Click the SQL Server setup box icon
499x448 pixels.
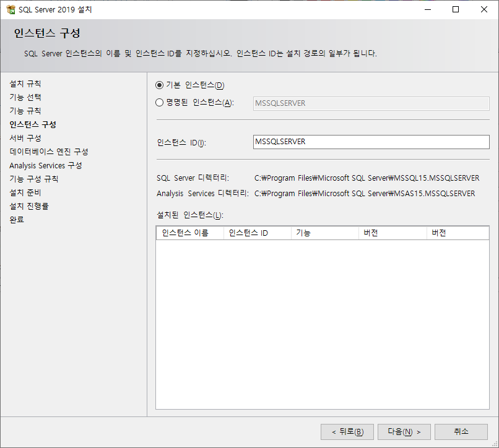[11, 9]
